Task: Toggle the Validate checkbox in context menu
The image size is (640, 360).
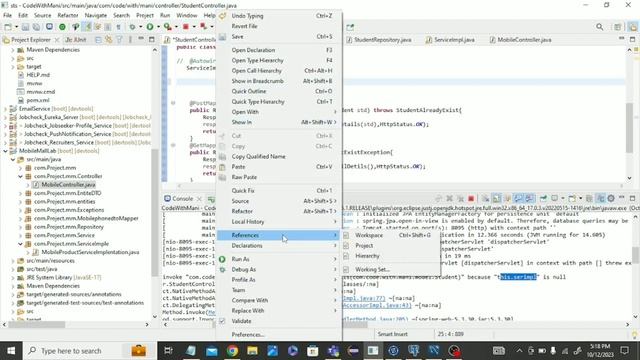Action: pyautogui.click(x=222, y=321)
